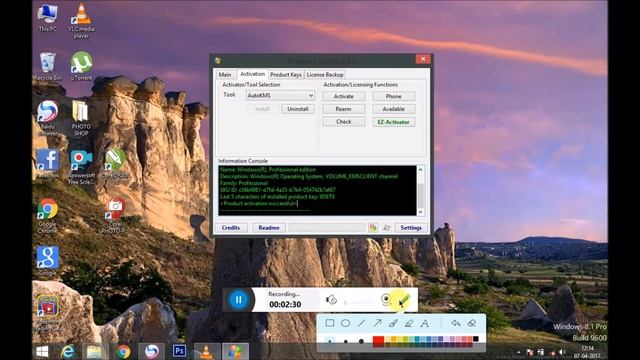Open Google desktop shortcut

[x=47, y=262]
